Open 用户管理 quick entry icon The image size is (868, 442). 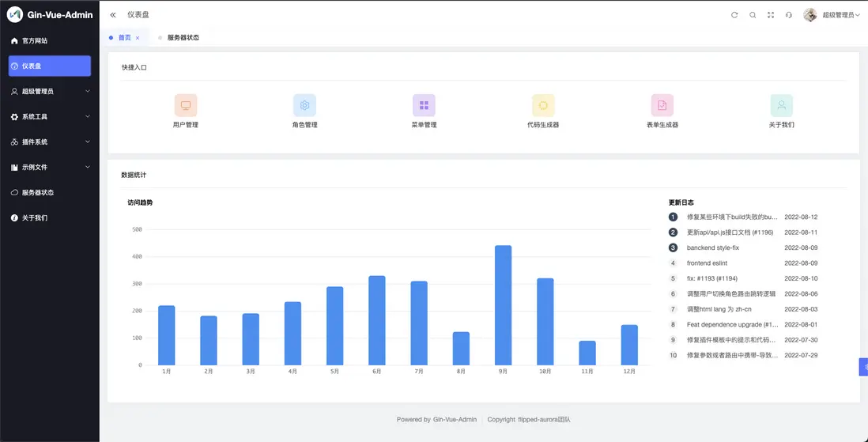[186, 105]
